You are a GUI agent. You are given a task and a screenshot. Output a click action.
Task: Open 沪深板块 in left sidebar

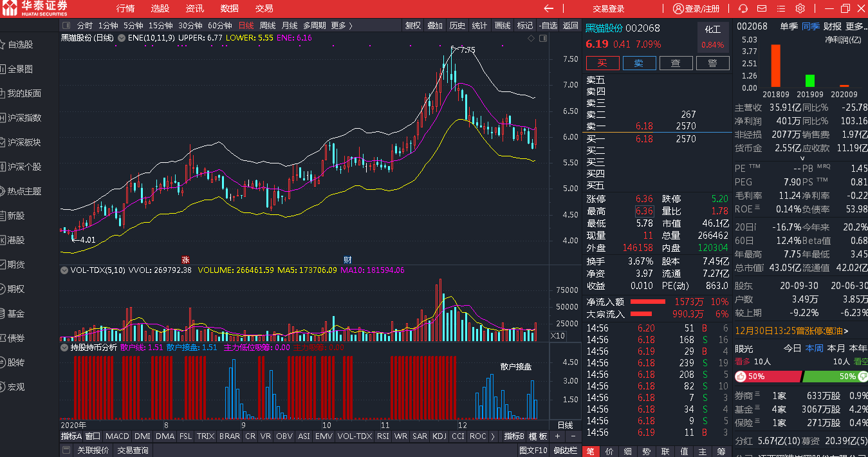point(24,142)
